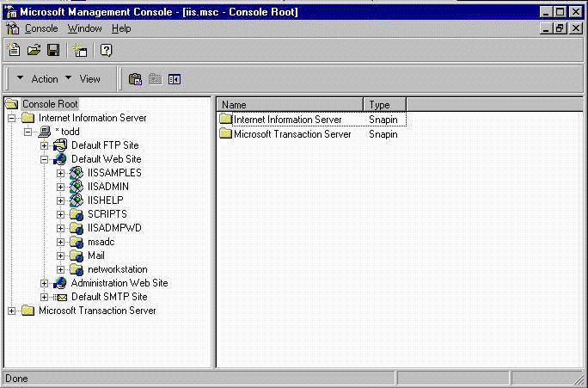588x388 pixels.
Task: Expand the Default FTP Site node
Action: (45, 145)
